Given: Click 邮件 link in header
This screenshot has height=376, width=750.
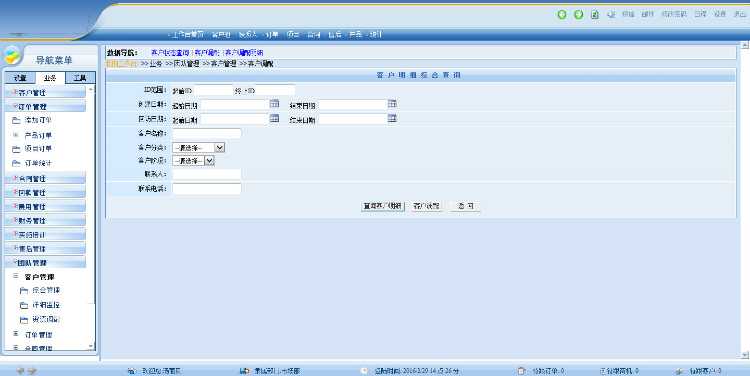Looking at the screenshot, I should 648,14.
